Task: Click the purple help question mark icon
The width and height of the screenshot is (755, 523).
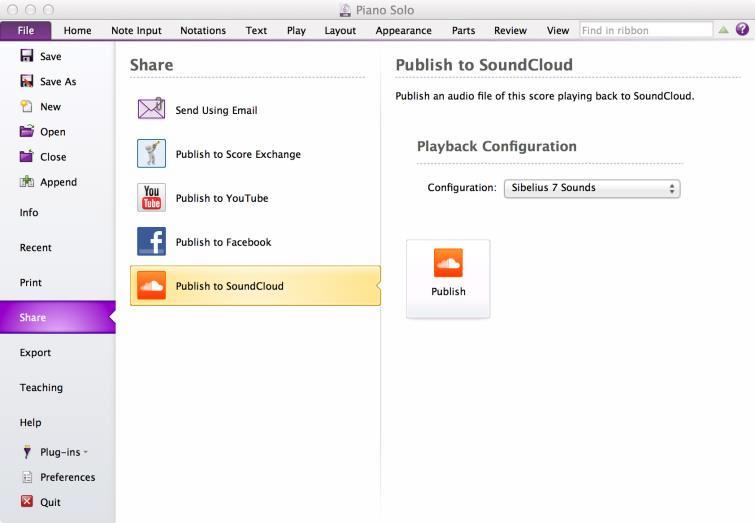Action: pos(742,29)
